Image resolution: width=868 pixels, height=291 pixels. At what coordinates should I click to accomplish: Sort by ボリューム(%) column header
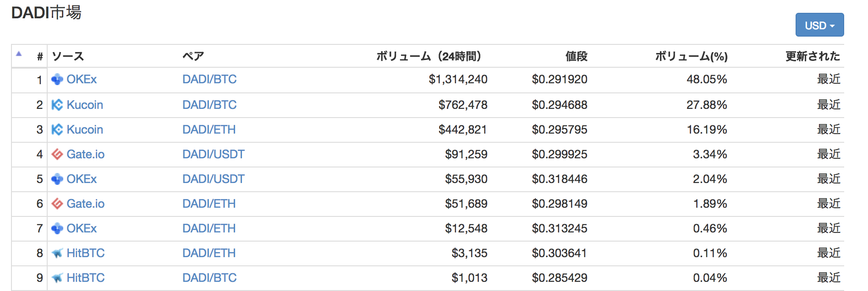(691, 56)
